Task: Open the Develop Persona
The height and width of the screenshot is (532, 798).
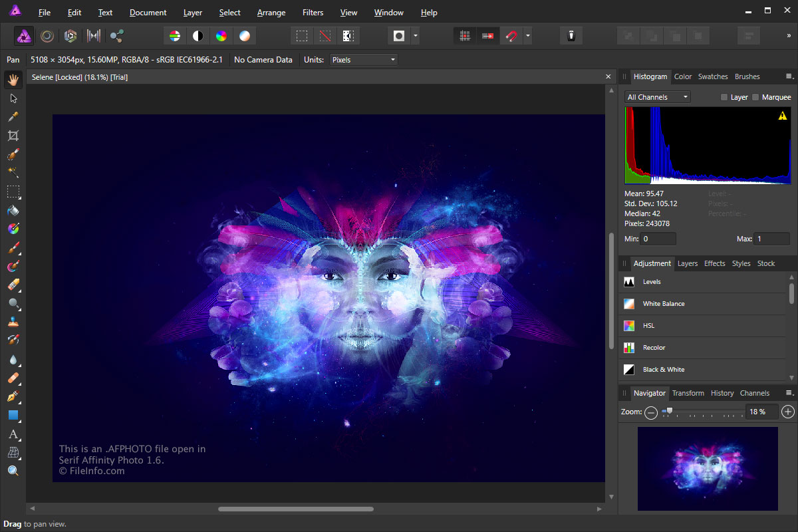Action: click(x=70, y=36)
